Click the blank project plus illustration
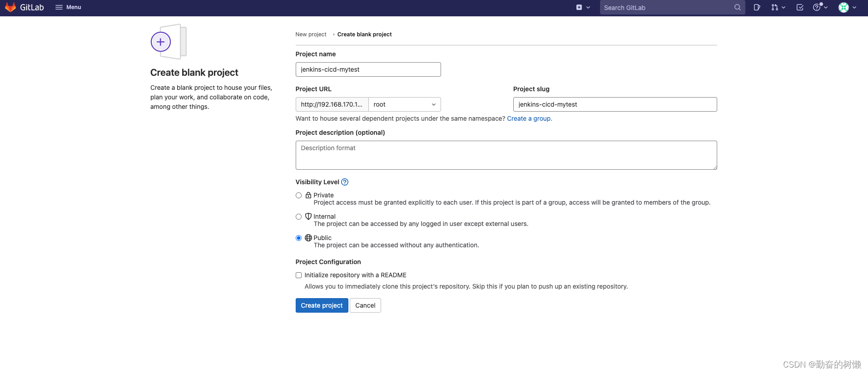The width and height of the screenshot is (868, 373). (x=169, y=42)
